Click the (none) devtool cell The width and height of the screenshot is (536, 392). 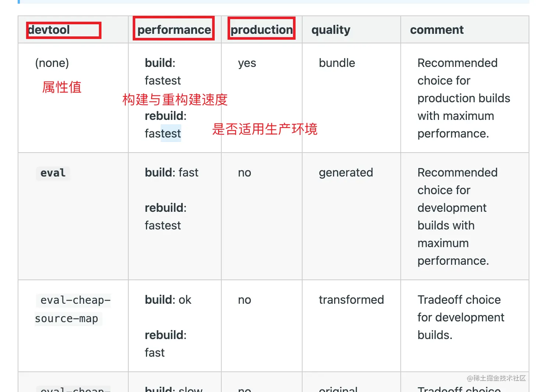tap(52, 63)
